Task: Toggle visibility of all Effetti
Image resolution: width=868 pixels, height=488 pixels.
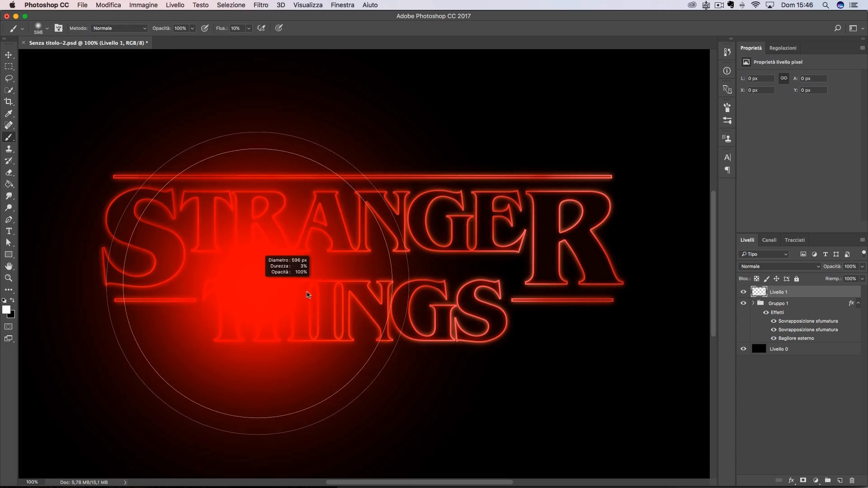Action: coord(766,312)
